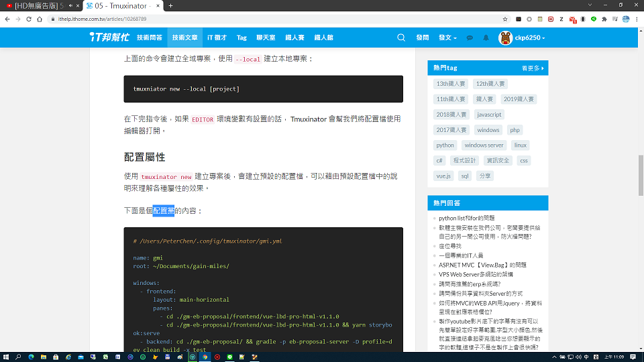
Task: Click the Chrome profile avatar
Action: 626,19
